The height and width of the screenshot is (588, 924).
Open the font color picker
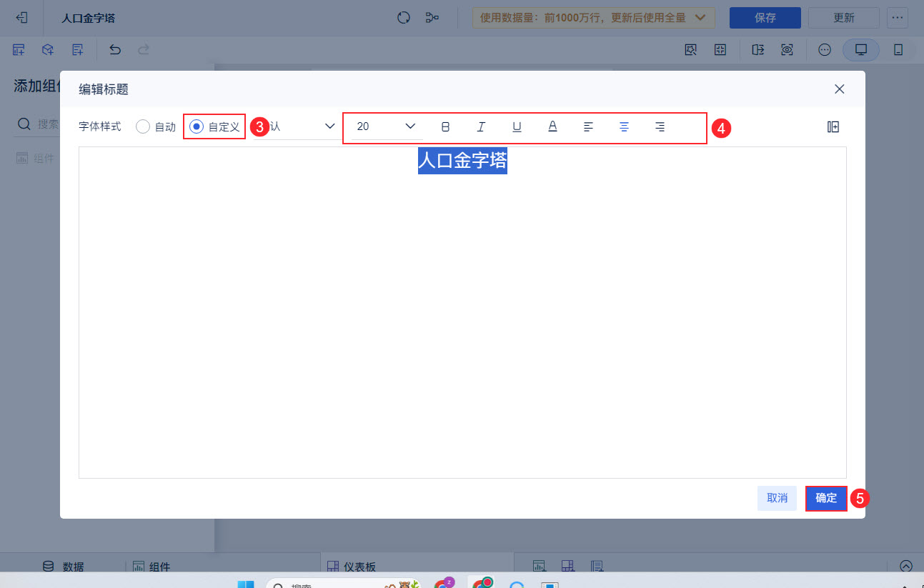click(x=552, y=126)
